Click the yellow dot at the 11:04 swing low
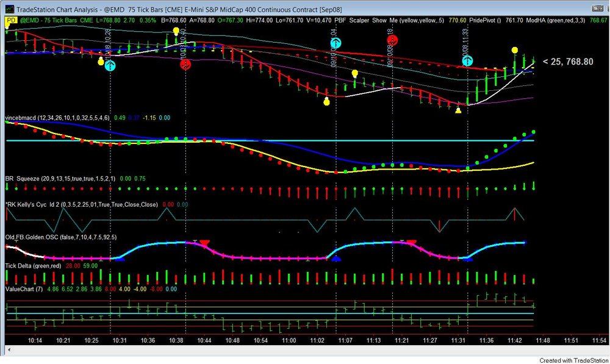The width and height of the screenshot is (610, 364). pos(326,102)
